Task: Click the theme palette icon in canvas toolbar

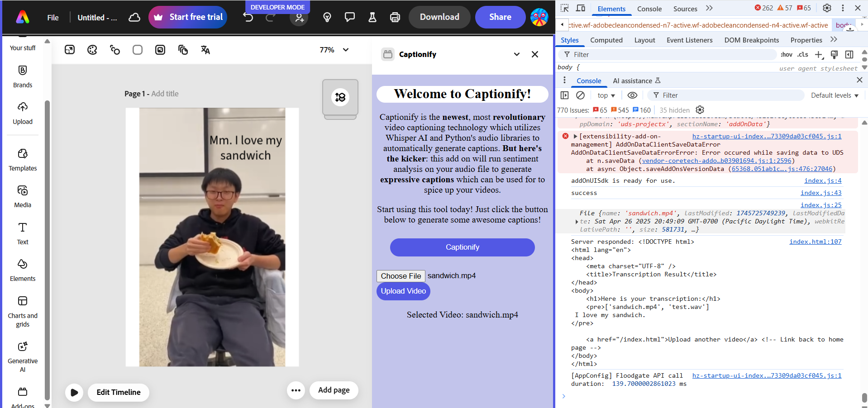Action: coord(92,50)
